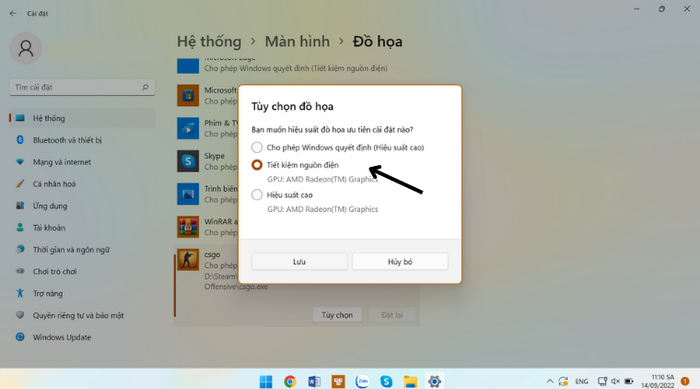Open the orange notification badge
Viewport: 700px width, 389px height.
click(x=685, y=381)
